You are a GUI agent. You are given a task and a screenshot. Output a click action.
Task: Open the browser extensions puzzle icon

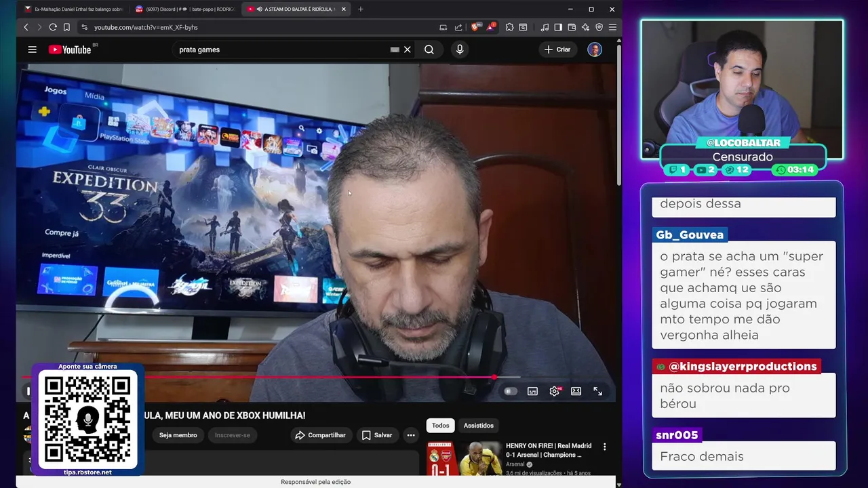pyautogui.click(x=509, y=27)
